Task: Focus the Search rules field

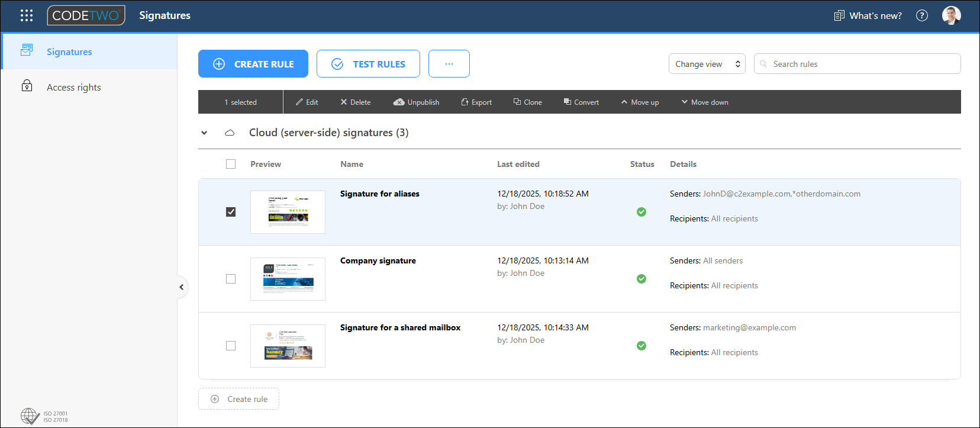Action: pyautogui.click(x=857, y=64)
